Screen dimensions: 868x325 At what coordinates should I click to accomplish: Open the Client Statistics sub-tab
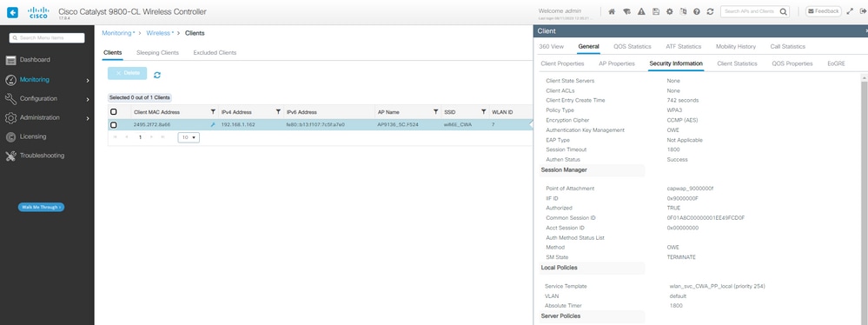[737, 63]
